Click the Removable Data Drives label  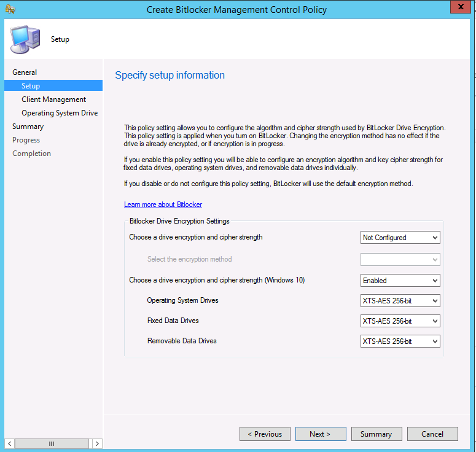tap(182, 341)
